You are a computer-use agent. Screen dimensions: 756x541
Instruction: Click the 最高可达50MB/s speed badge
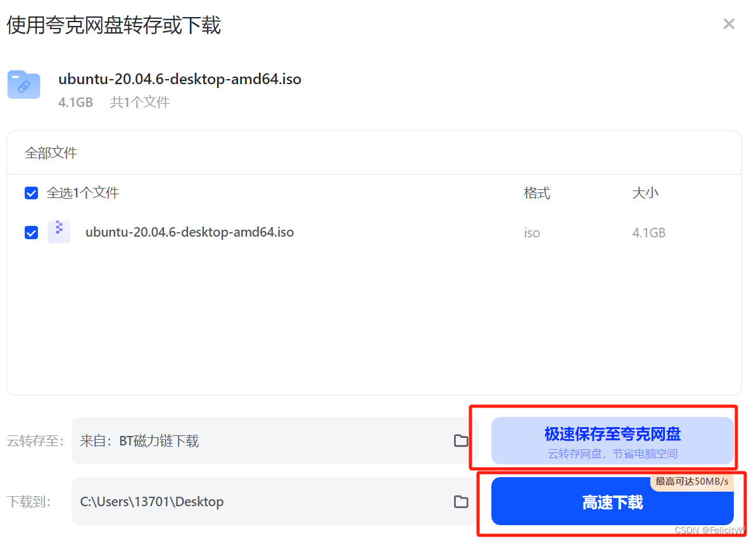click(692, 482)
